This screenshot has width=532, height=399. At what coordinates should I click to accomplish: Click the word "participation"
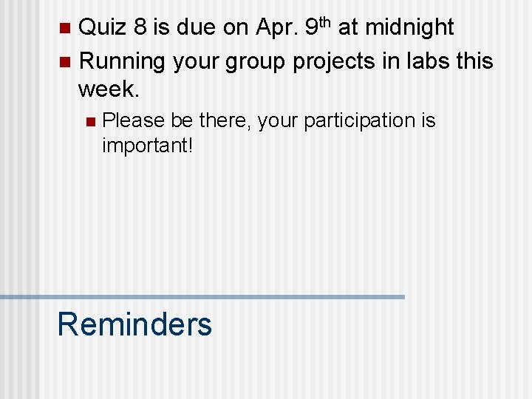click(x=359, y=121)
